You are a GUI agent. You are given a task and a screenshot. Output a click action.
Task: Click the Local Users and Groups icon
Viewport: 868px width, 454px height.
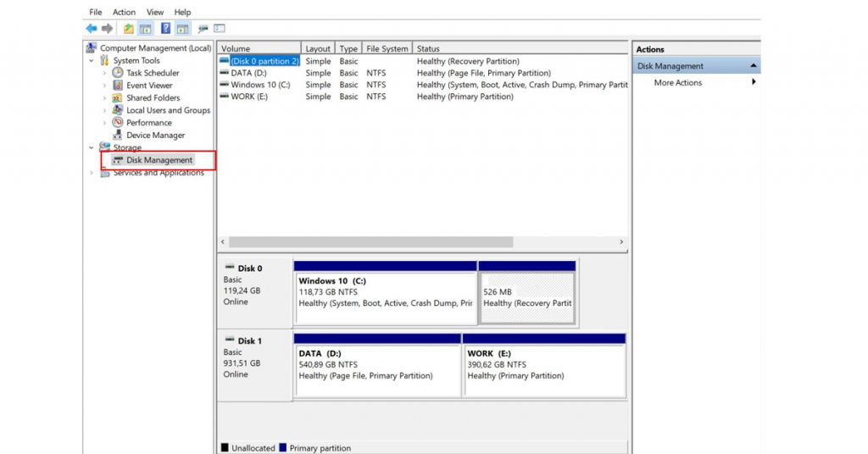[117, 110]
